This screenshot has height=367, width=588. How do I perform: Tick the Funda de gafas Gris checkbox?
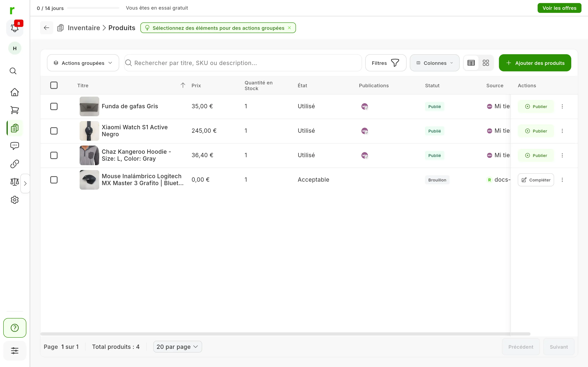pos(54,106)
